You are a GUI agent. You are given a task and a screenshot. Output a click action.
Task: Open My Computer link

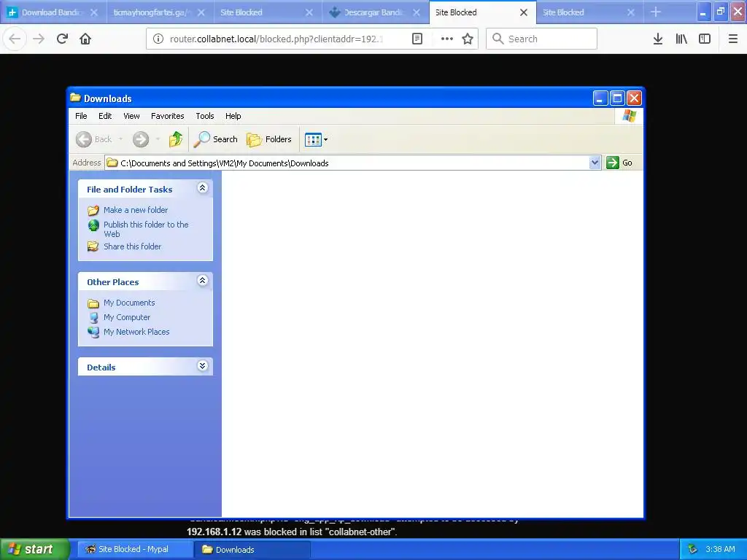pyautogui.click(x=119, y=317)
